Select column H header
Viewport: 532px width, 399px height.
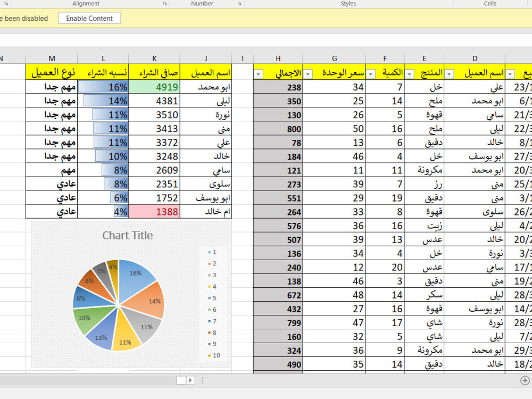278,59
